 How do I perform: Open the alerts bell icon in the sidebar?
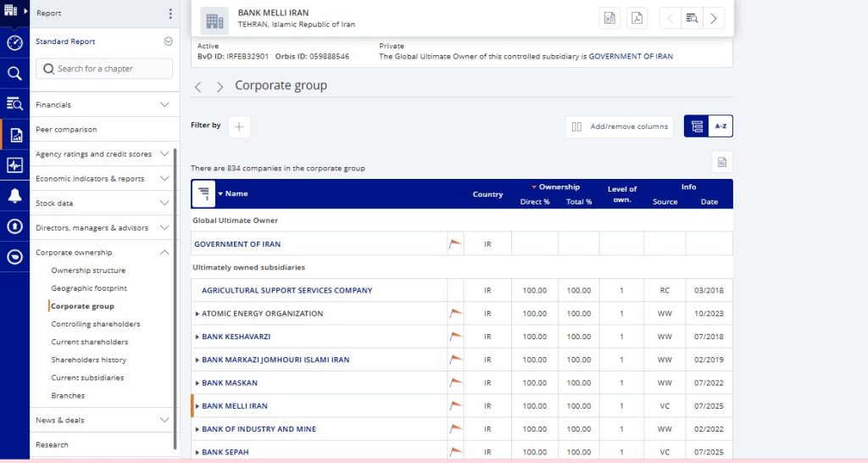pos(14,196)
